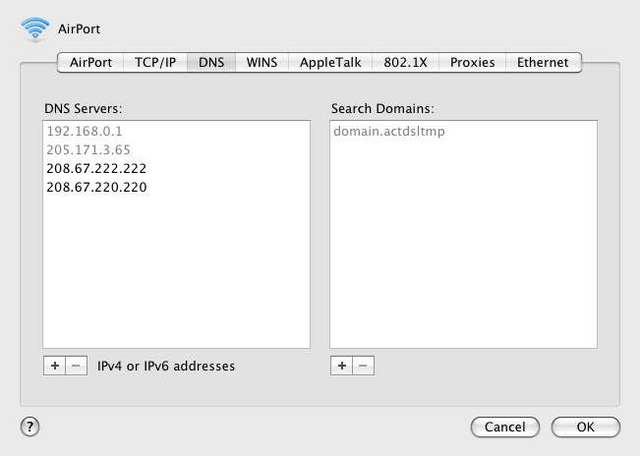Image resolution: width=640 pixels, height=456 pixels.
Task: Switch to the AirPort tab
Action: click(x=91, y=62)
